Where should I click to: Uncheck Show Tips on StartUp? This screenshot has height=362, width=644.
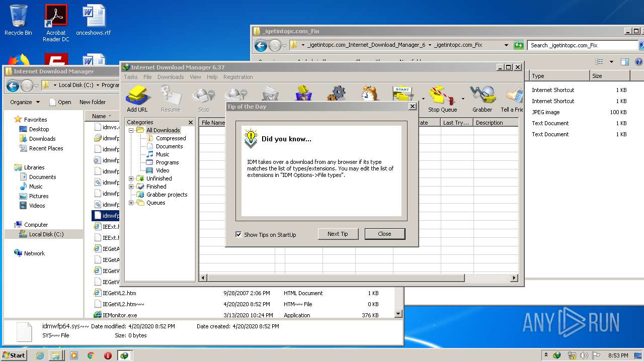point(238,235)
